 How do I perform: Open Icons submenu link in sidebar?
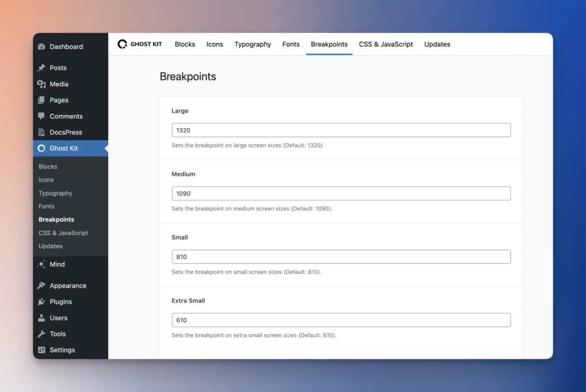[x=46, y=180]
